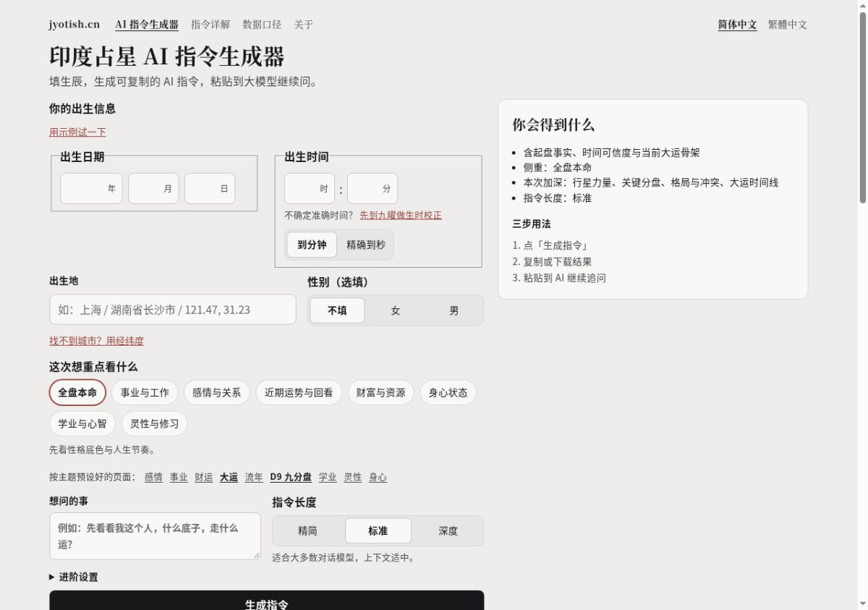Focus the birth minute 分 field
Viewport: 868px width, 610px height.
point(373,189)
